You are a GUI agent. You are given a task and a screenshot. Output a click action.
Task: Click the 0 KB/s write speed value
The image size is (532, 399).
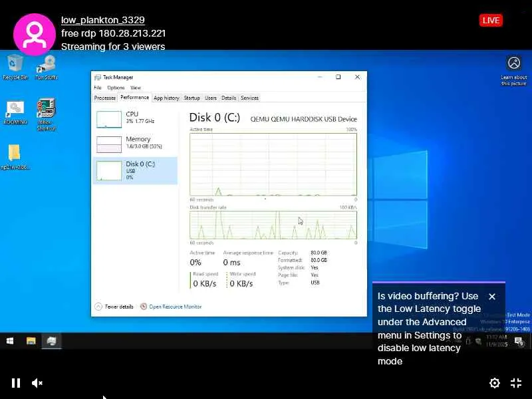[x=241, y=284]
